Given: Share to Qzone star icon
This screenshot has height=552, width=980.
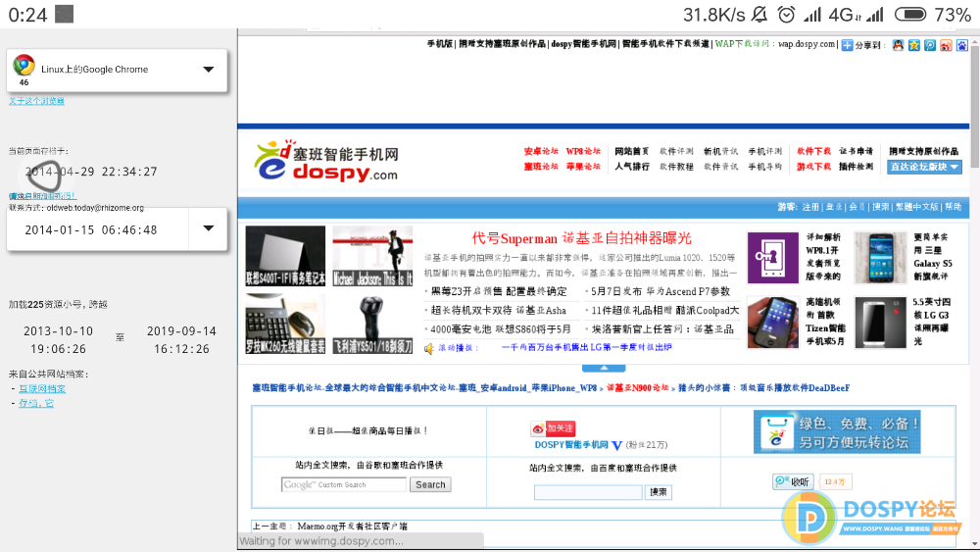Looking at the screenshot, I should (913, 45).
